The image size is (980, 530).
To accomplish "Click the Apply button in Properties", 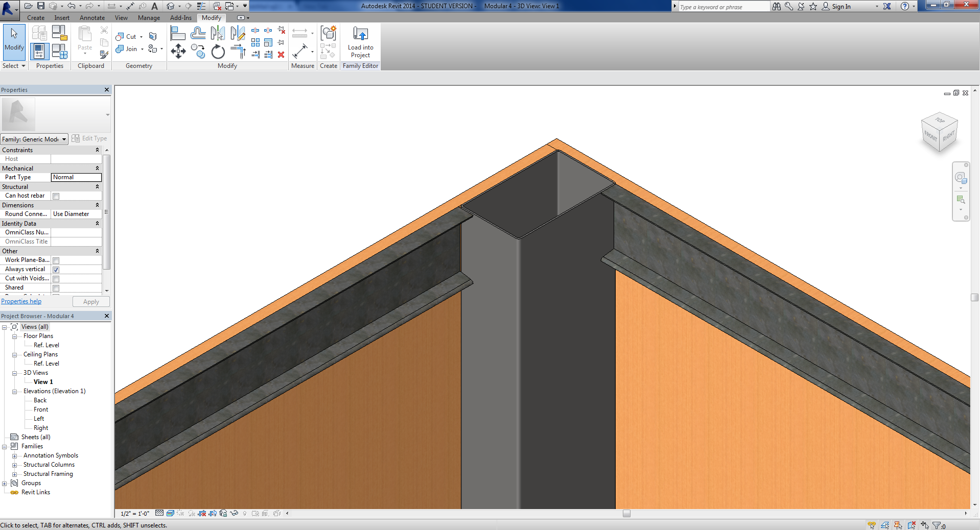I will coord(90,301).
